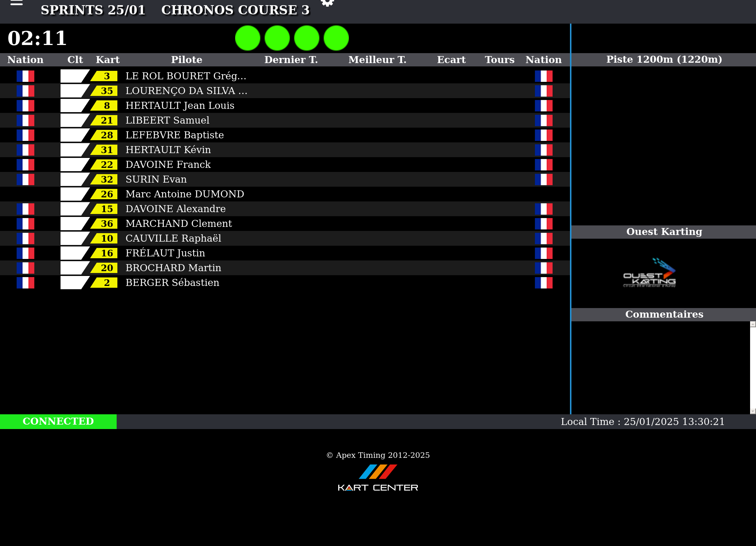Click the 02:11 countdown timer

click(x=37, y=38)
